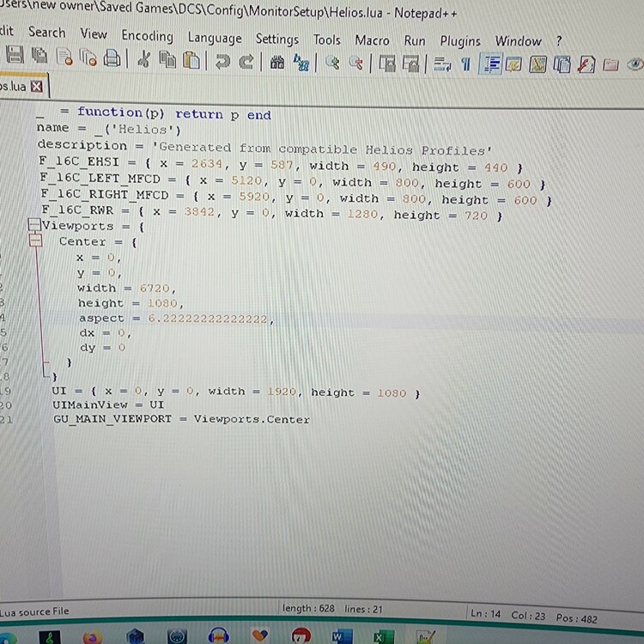Click the Save All toolbar icon

[x=39, y=56]
